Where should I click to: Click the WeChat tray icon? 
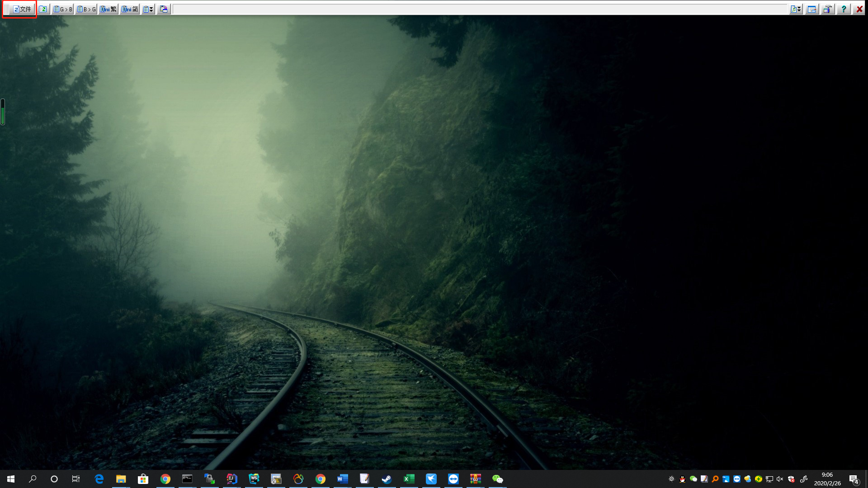(x=693, y=479)
